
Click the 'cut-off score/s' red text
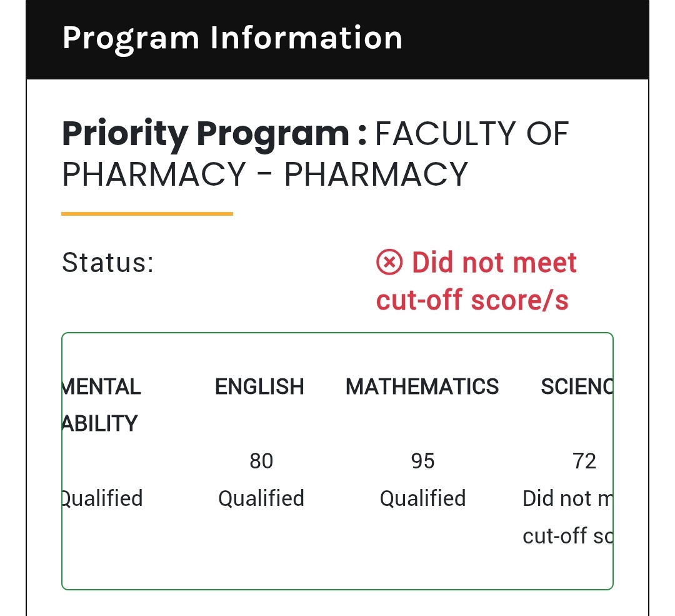pos(472,300)
